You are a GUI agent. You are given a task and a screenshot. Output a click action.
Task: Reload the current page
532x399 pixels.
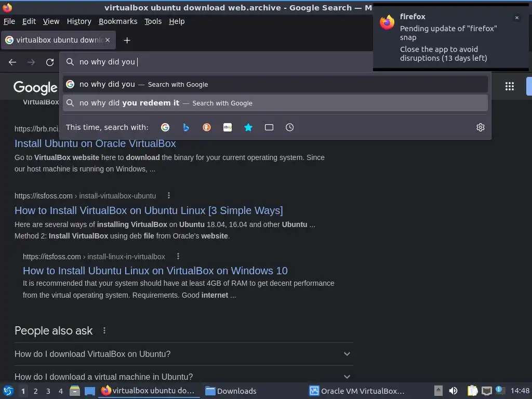click(x=50, y=62)
